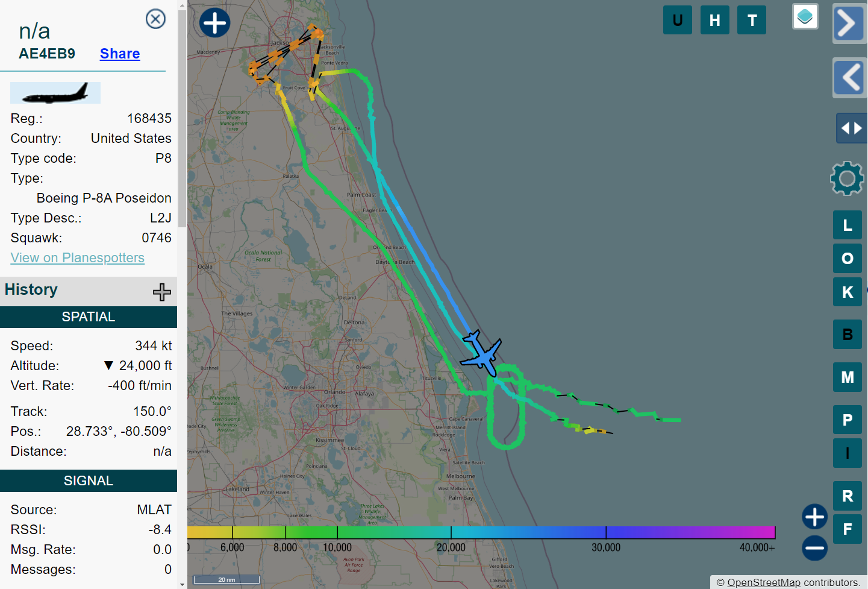Click the OpenStreetMap attribution link

(x=764, y=582)
